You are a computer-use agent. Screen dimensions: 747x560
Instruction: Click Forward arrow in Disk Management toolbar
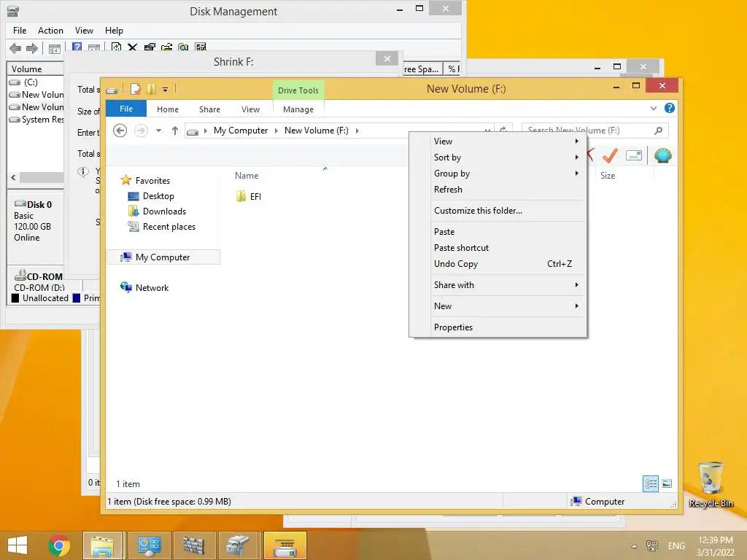tap(32, 48)
